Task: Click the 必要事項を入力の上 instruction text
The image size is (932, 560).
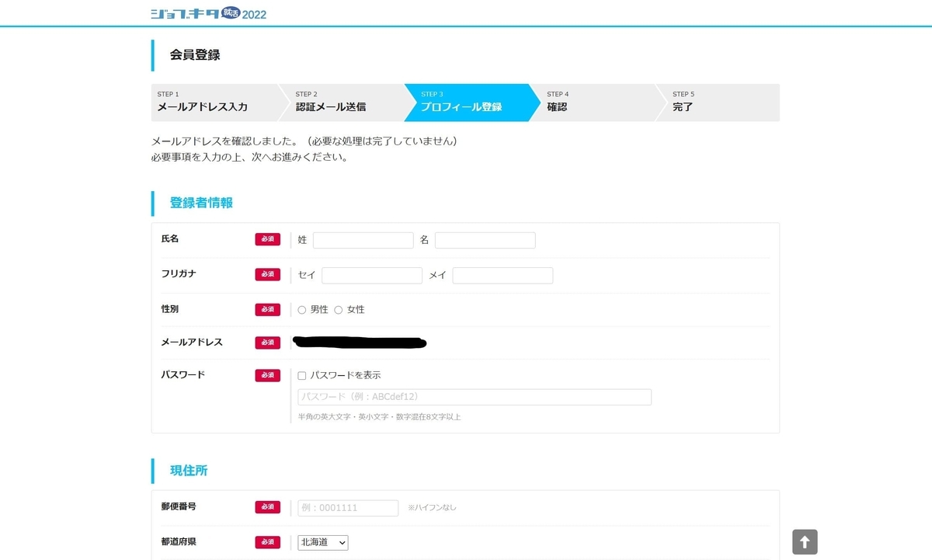Action: [249, 157]
